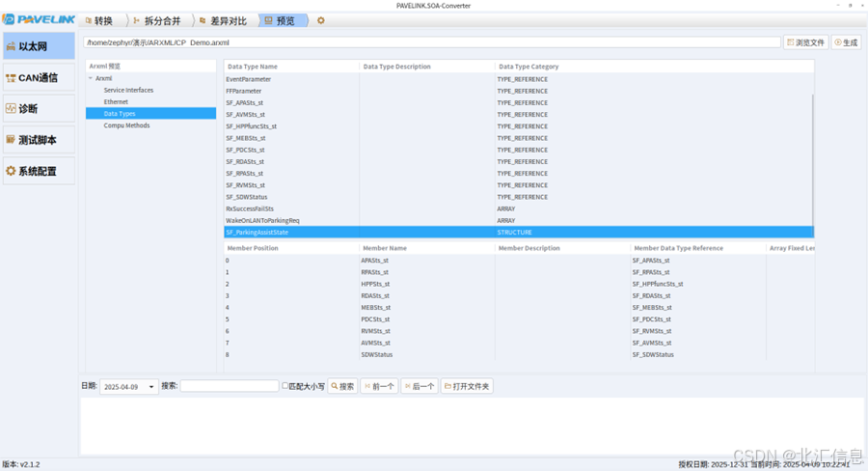Click Data Type Category column header

[x=654, y=66]
